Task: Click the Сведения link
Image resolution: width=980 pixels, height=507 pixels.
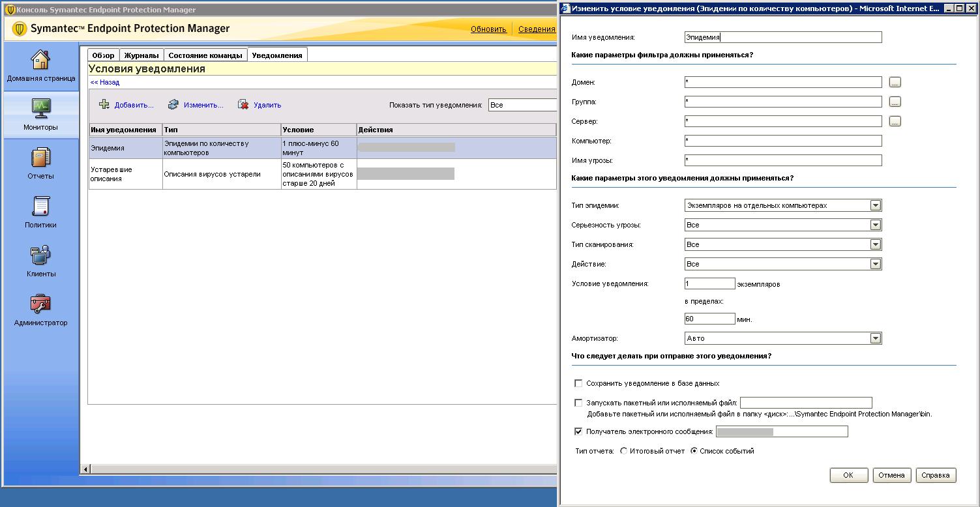Action: (537, 29)
